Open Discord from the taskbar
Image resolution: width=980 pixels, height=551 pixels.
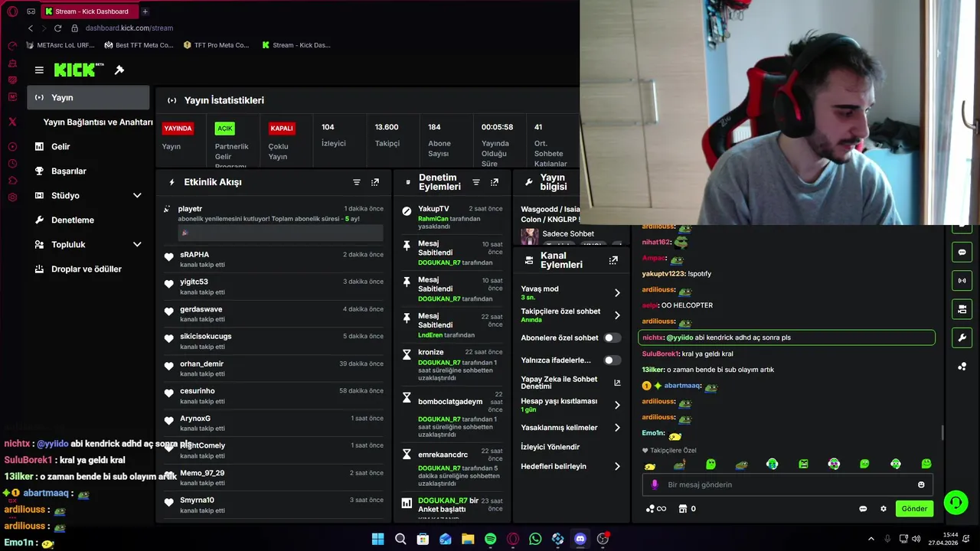click(580, 539)
